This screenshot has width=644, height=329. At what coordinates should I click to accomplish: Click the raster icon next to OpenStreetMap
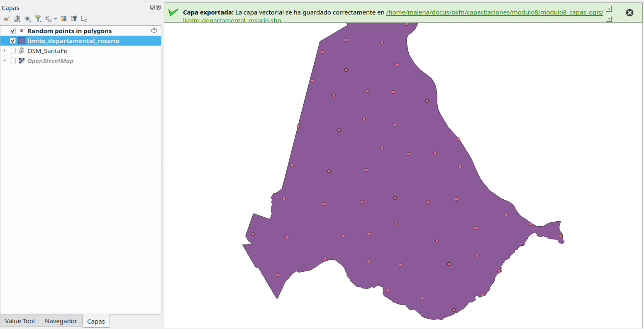pos(22,60)
